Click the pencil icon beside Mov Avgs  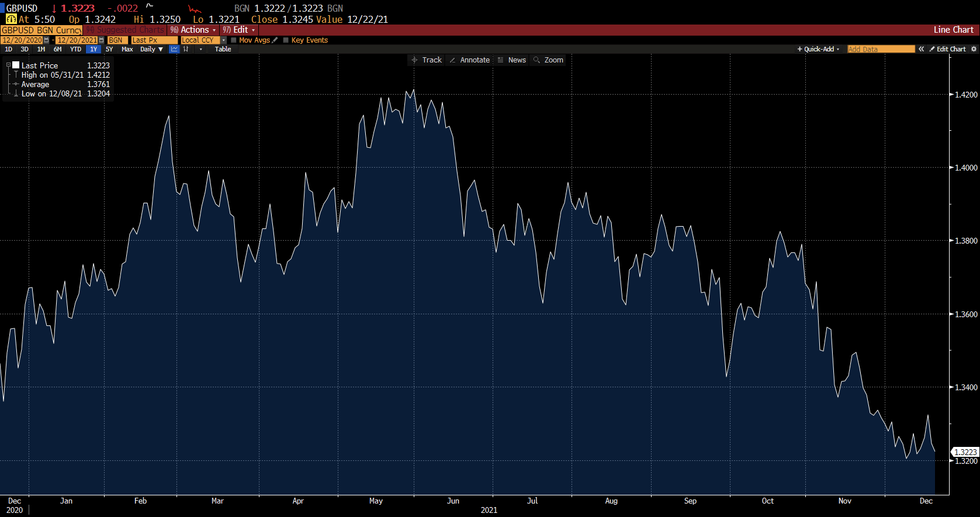point(275,40)
